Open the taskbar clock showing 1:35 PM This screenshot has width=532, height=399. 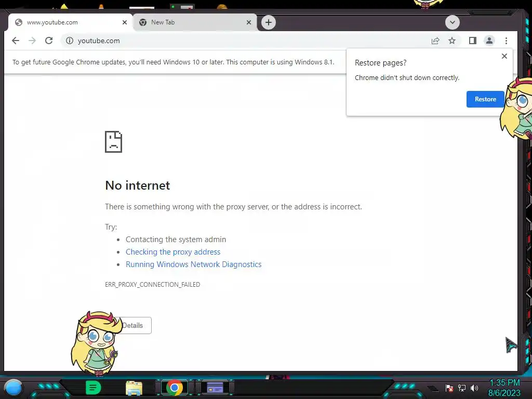click(504, 388)
